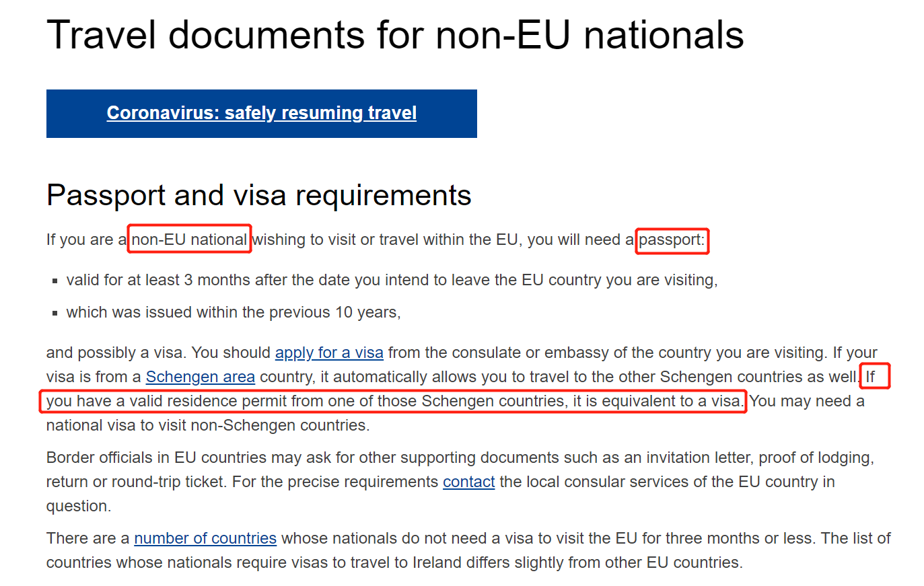Viewport: 924px width, 586px height.
Task: Click the highlighted "If" at line end
Action: pyautogui.click(x=871, y=377)
